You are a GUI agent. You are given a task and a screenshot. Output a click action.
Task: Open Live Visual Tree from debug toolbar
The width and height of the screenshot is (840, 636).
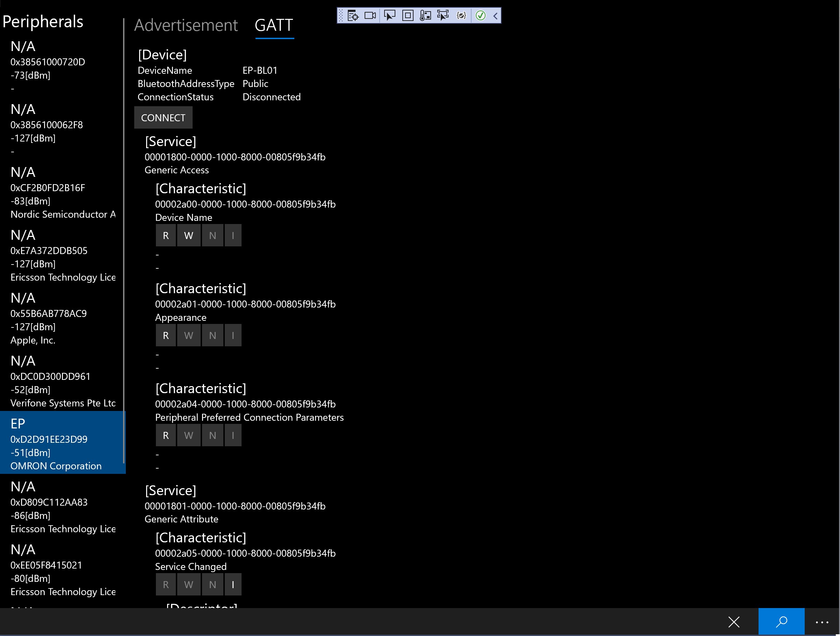[x=353, y=16]
